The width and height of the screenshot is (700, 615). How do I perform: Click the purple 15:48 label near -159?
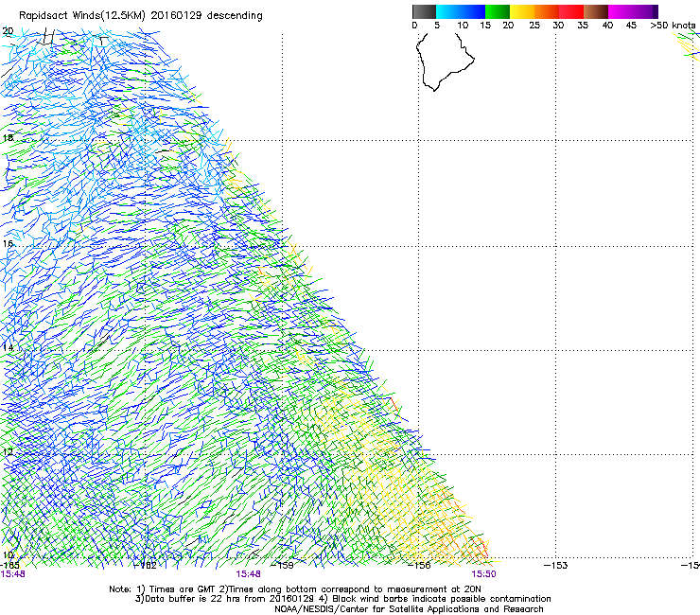point(248,574)
